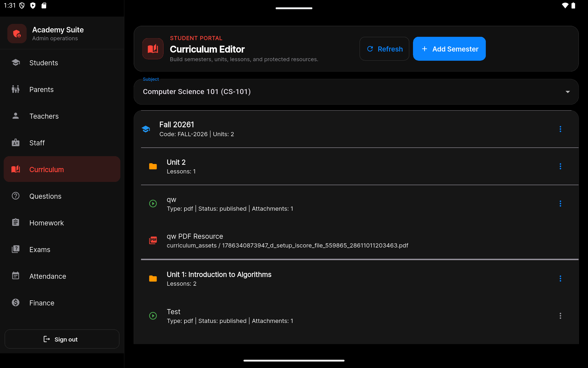This screenshot has height=368, width=588.
Task: Click the Academy Suite logo icon
Action: 17,34
